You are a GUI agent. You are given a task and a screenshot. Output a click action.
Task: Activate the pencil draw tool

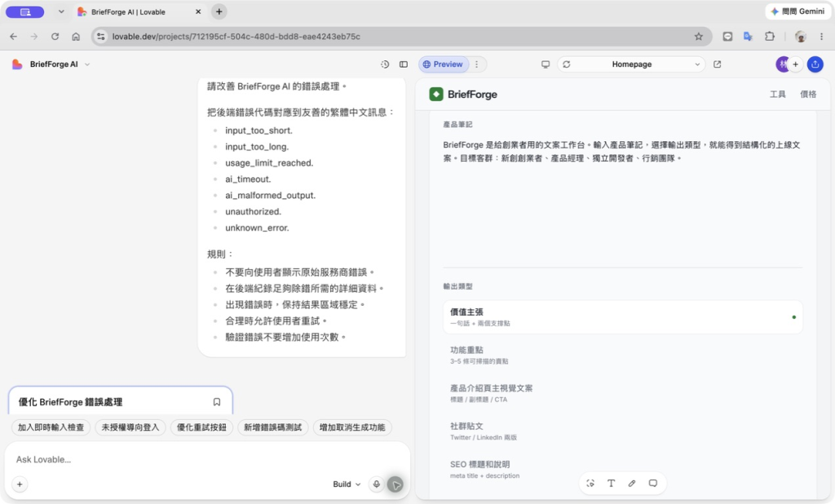tap(632, 484)
